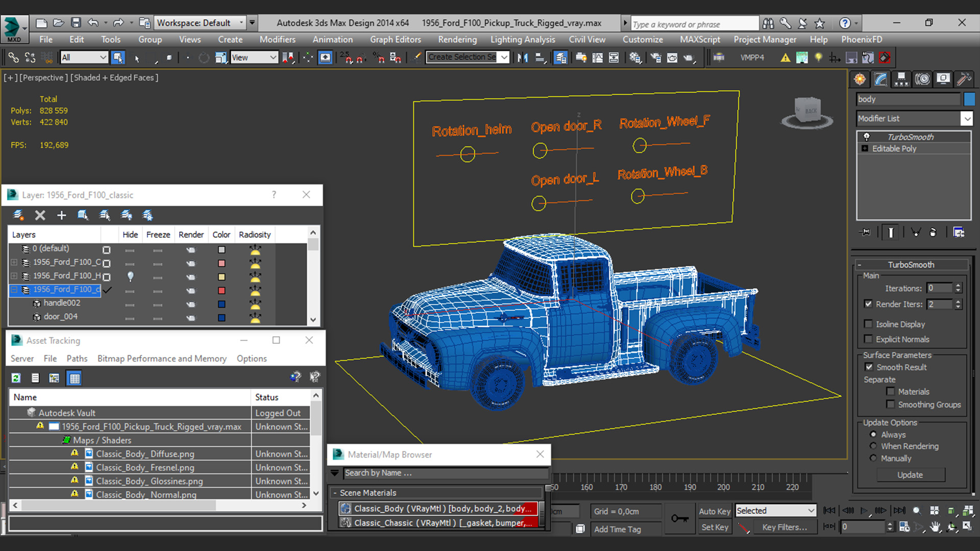
Task: Activate Pan View hand icon
Action: tap(935, 527)
